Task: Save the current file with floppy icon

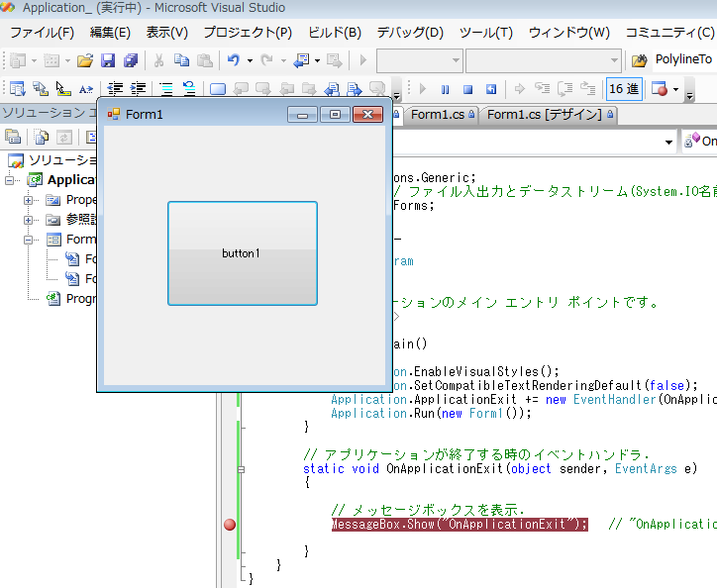Action: [x=108, y=60]
